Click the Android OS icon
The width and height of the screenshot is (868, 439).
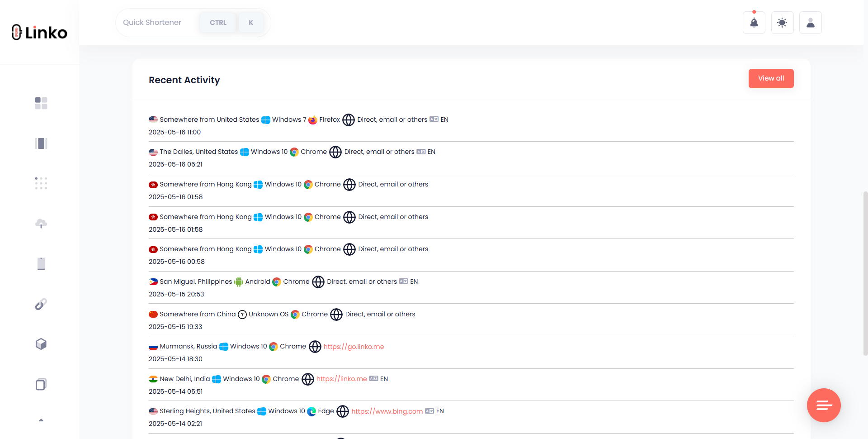click(x=239, y=282)
